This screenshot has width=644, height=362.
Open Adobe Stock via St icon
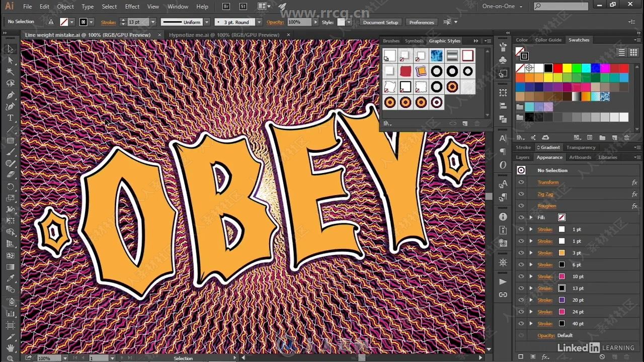click(244, 7)
